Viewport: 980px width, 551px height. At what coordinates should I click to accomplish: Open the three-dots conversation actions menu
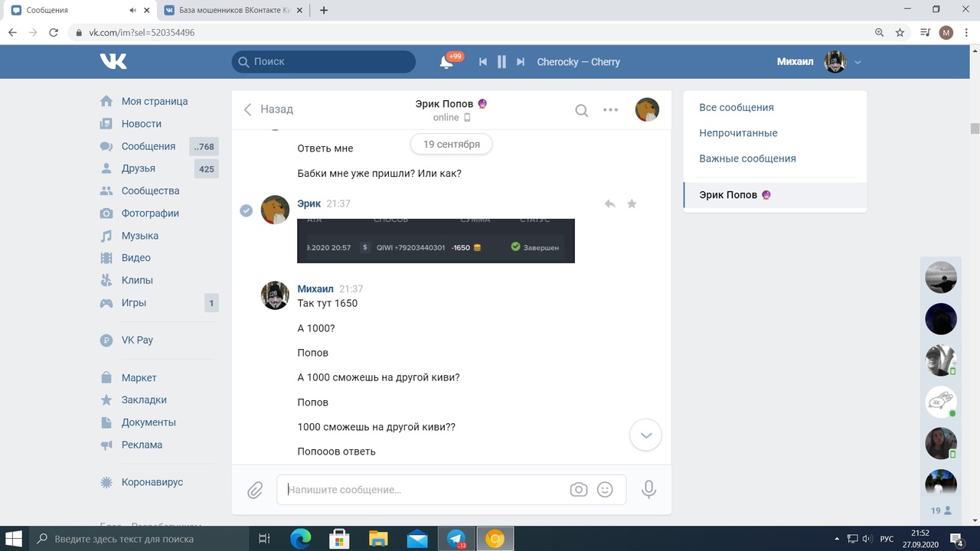tap(610, 110)
